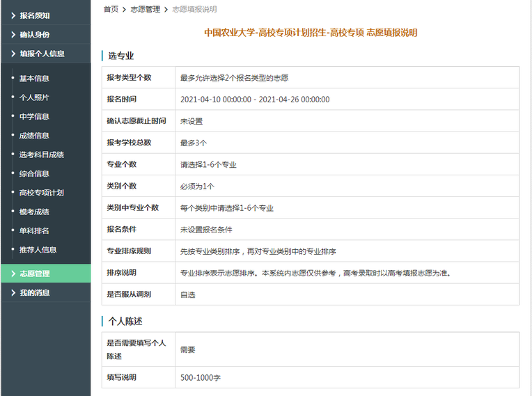Click 专业排序规则 label cell

139,251
